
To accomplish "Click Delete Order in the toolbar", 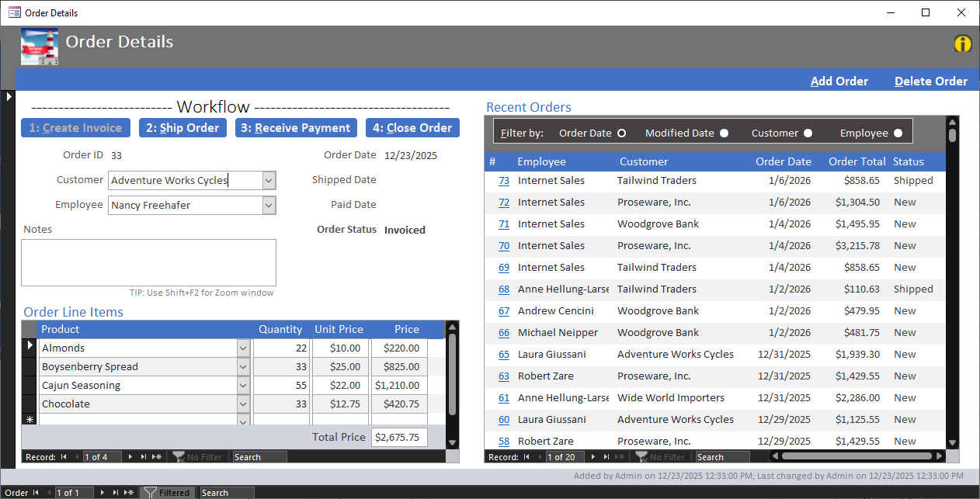I will pos(930,81).
